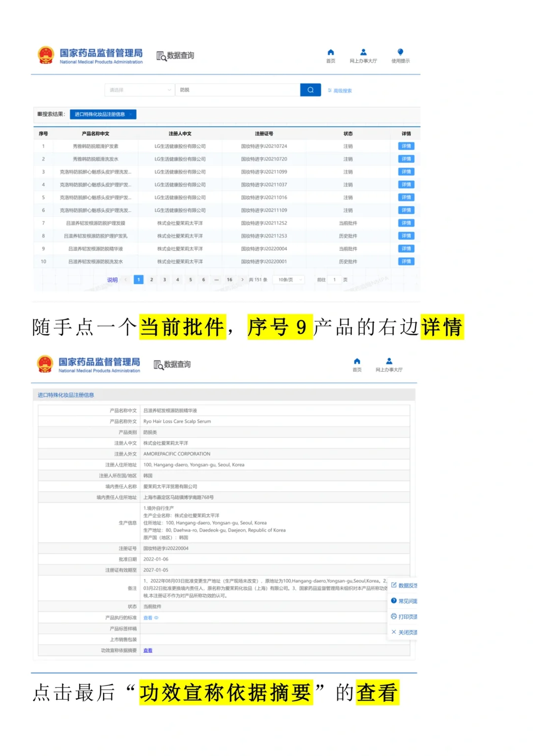
Task: Open 详情 for registration 国妆特进字J20211037
Action: 406,185
